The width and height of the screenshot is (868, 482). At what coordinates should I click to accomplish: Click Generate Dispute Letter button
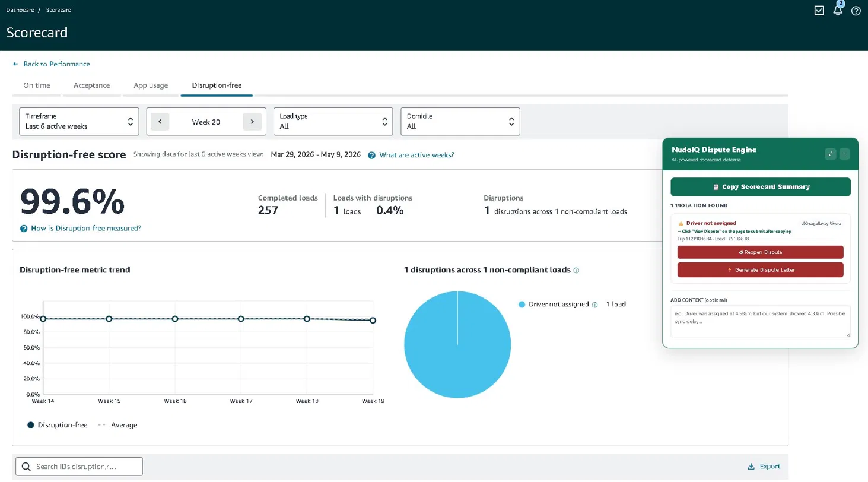tap(761, 270)
